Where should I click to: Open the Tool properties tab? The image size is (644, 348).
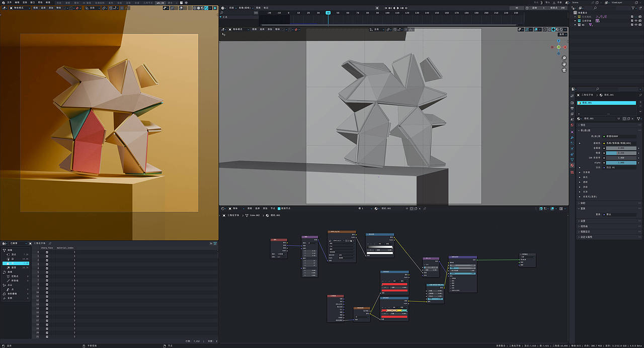point(572,96)
